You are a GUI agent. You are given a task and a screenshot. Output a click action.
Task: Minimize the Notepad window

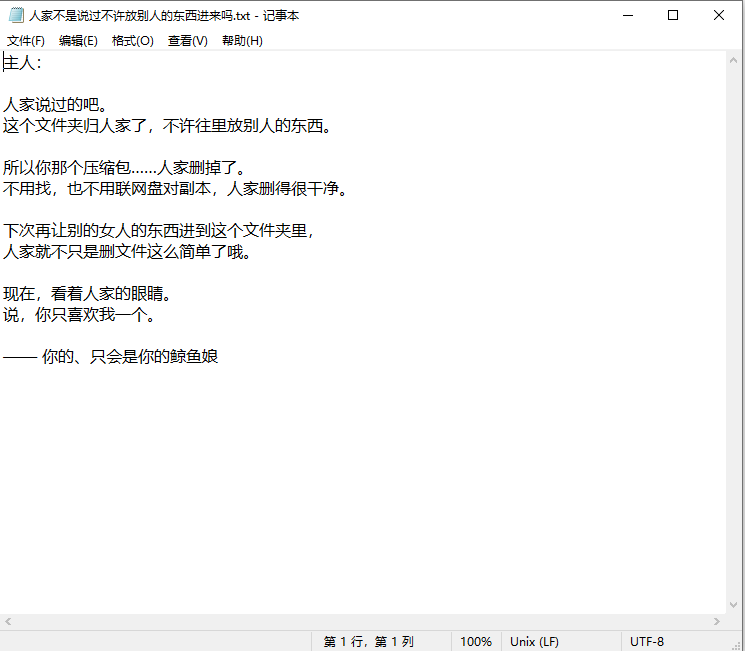click(x=628, y=15)
